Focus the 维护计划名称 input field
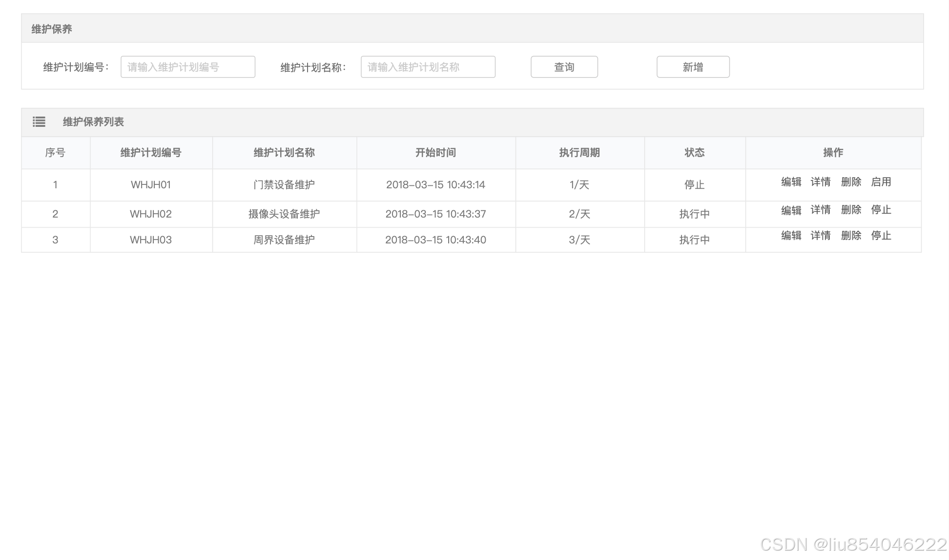 (428, 67)
